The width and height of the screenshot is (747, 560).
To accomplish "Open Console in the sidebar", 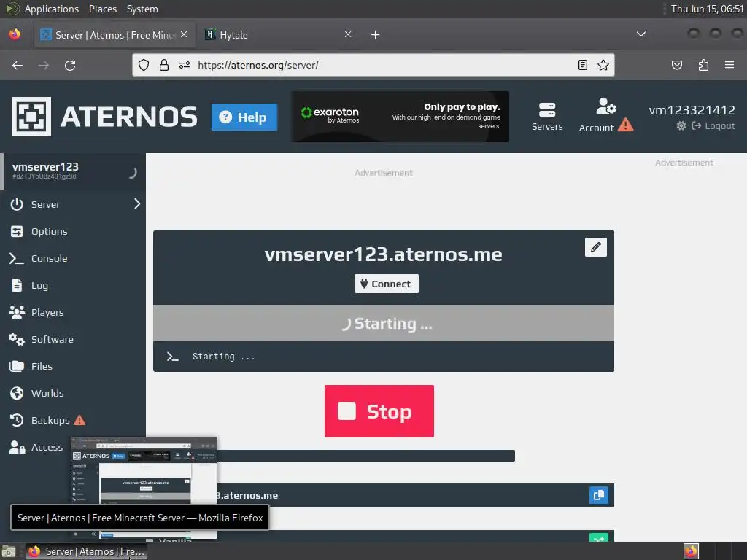I will click(73, 259).
